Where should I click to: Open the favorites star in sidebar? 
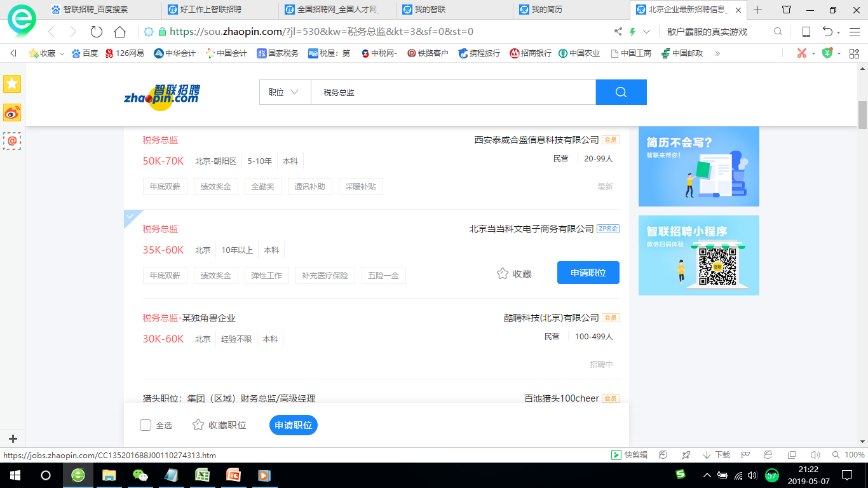pos(12,84)
